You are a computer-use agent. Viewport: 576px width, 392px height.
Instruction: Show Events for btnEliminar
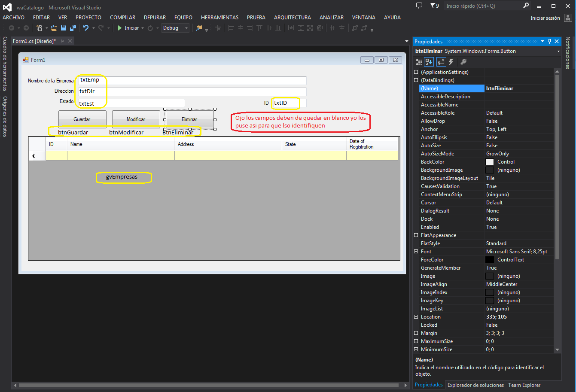coord(451,61)
